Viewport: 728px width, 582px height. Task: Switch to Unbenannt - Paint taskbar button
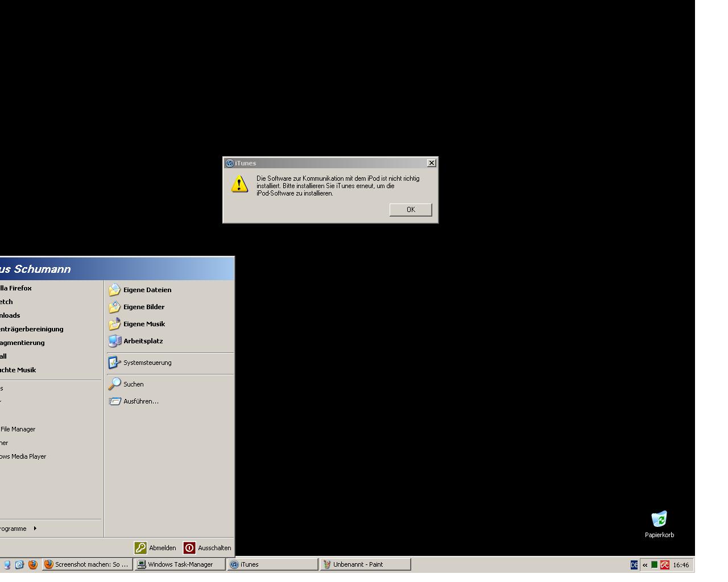[365, 564]
